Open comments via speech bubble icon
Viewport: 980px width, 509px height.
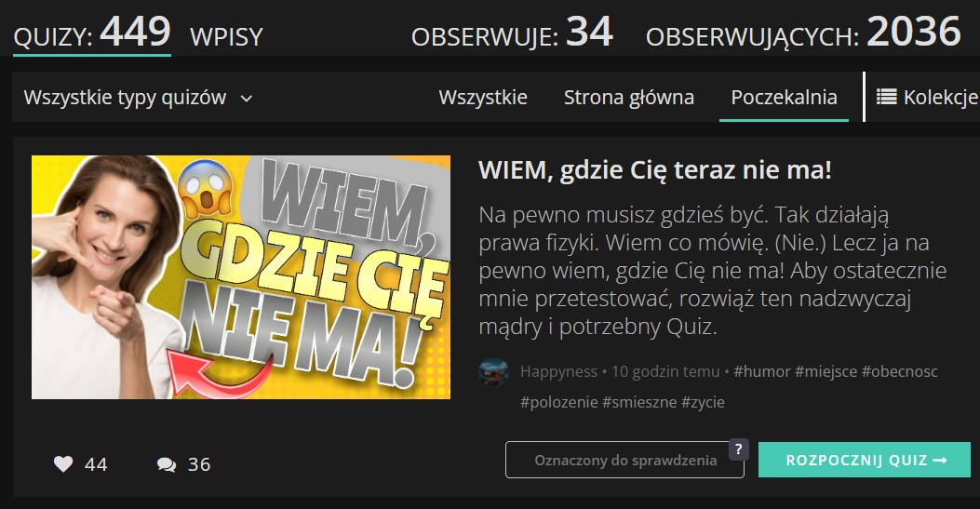[x=167, y=464]
